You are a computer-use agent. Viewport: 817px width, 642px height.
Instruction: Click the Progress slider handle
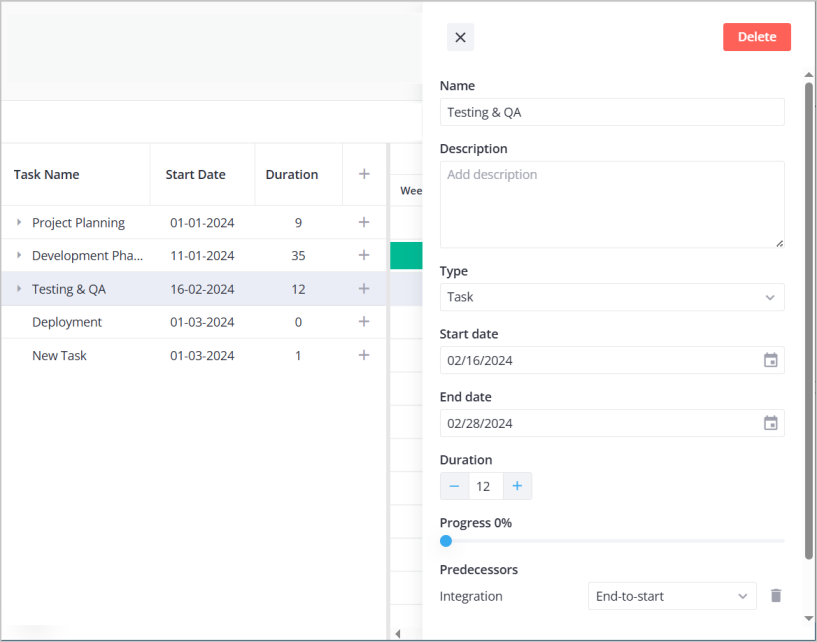pyautogui.click(x=446, y=541)
